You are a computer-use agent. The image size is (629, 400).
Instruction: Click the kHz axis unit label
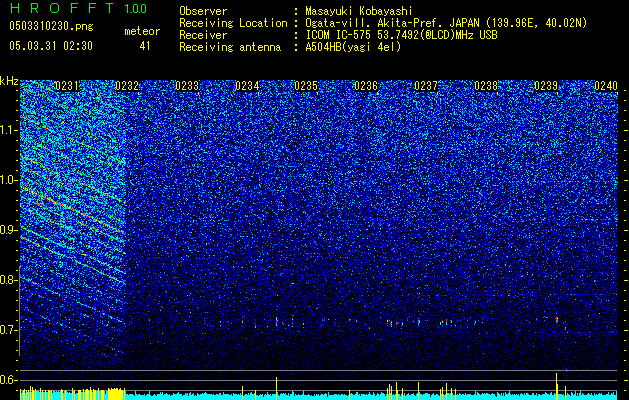pos(9,81)
